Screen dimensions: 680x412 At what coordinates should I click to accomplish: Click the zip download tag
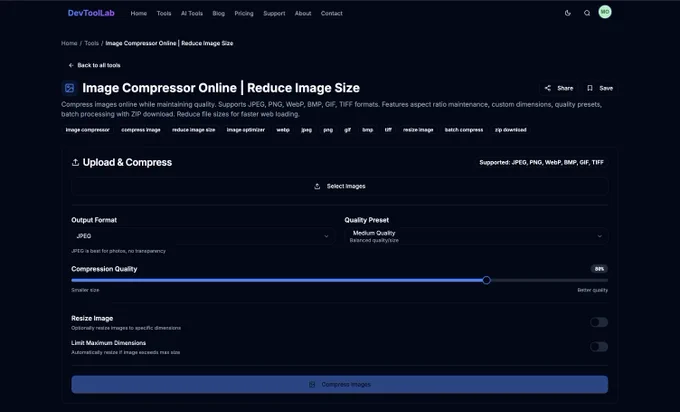coord(510,130)
